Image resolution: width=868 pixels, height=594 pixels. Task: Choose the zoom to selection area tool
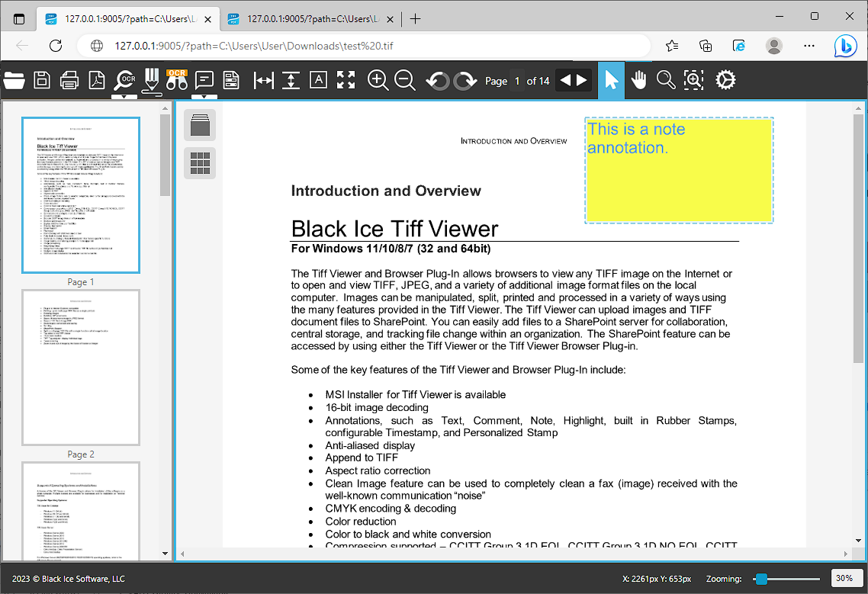coord(693,80)
